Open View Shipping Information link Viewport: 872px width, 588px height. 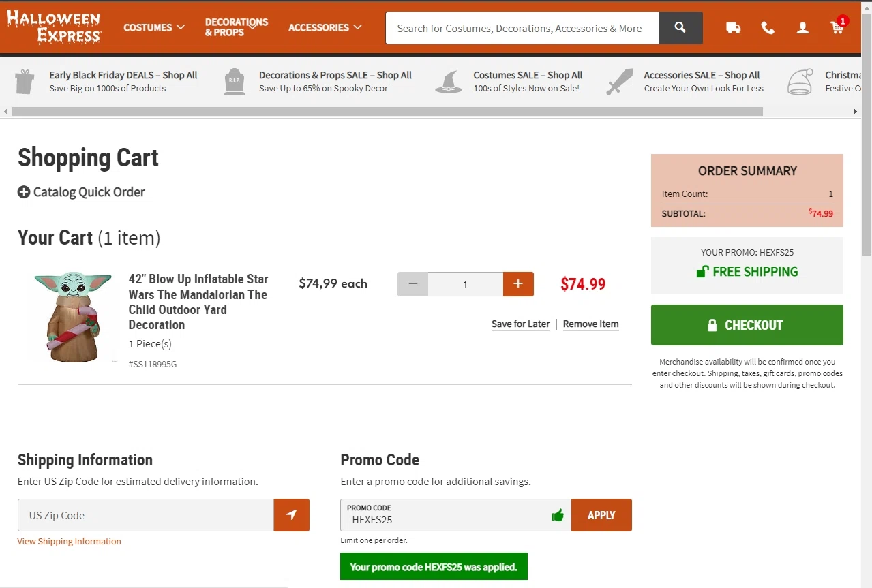tap(70, 542)
